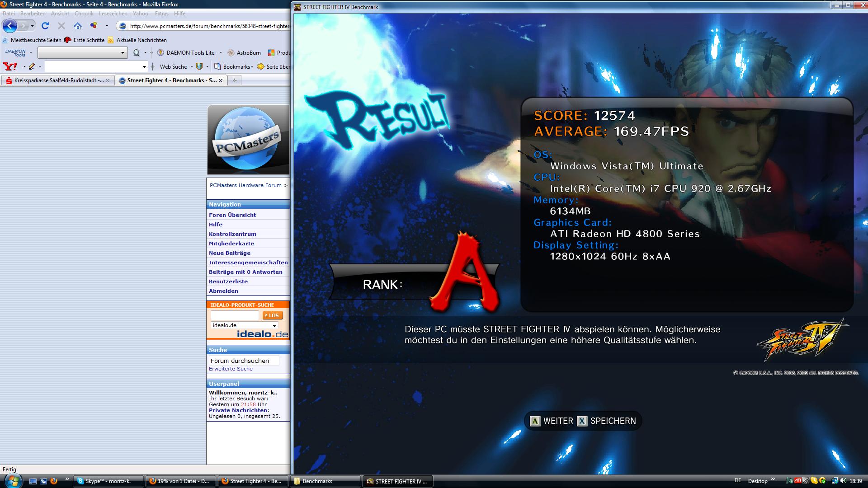Open Aktuelle Nachrichten feed bookmark
This screenshot has width=868, height=488.
(x=137, y=40)
